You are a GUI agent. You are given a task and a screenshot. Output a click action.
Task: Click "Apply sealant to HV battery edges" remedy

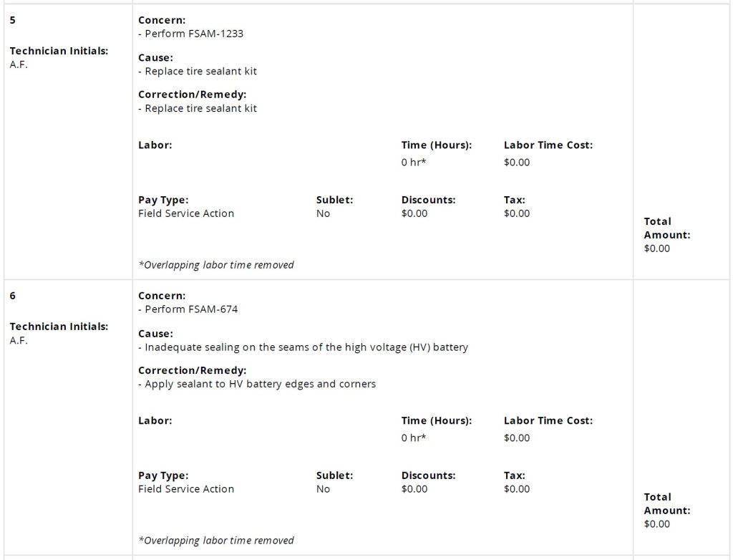[260, 384]
